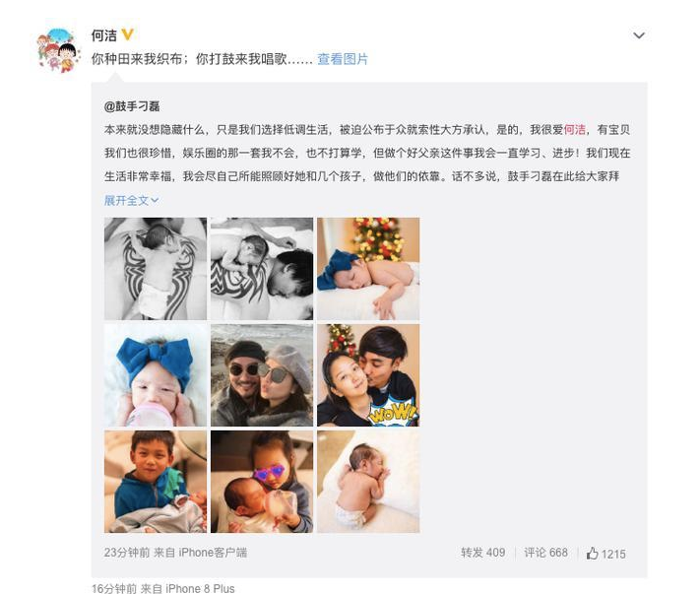Viewport: 700px width, 594px height.
Task: Expand full text with 展开全文
Action: tap(131, 201)
